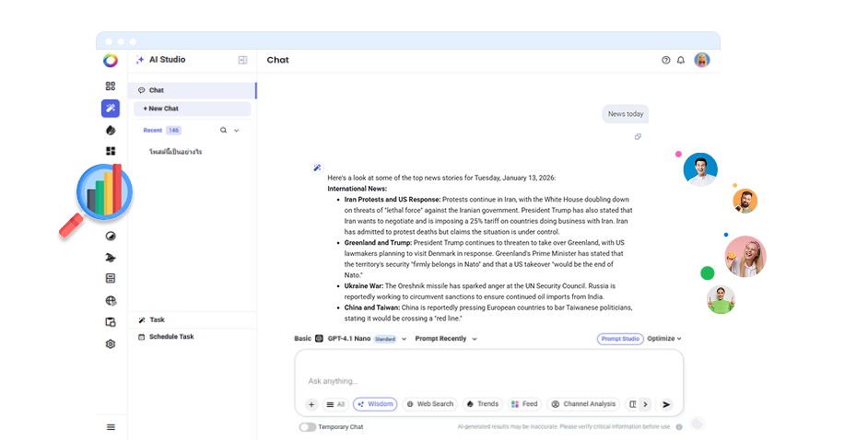868x440 pixels.
Task: Toggle the Wisdom chip
Action: coord(375,404)
